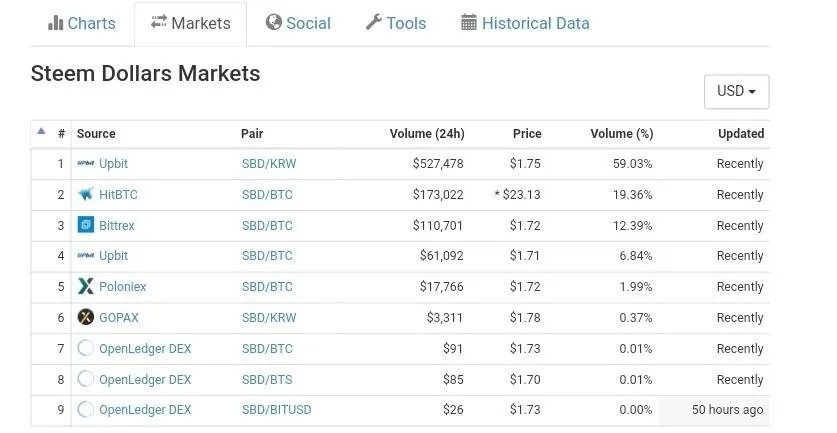Open the Social tab

298,23
